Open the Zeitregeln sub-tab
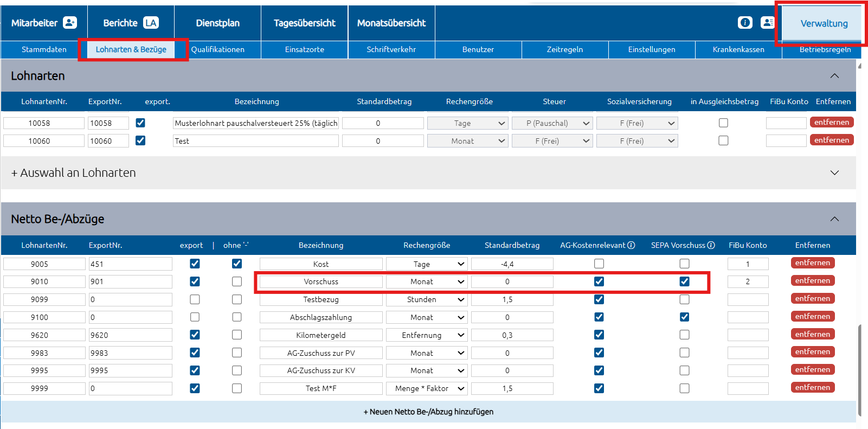 pos(564,49)
